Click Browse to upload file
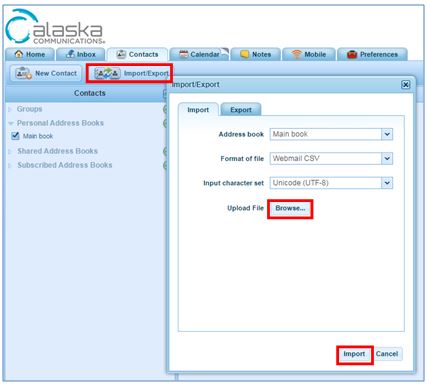 [x=290, y=208]
